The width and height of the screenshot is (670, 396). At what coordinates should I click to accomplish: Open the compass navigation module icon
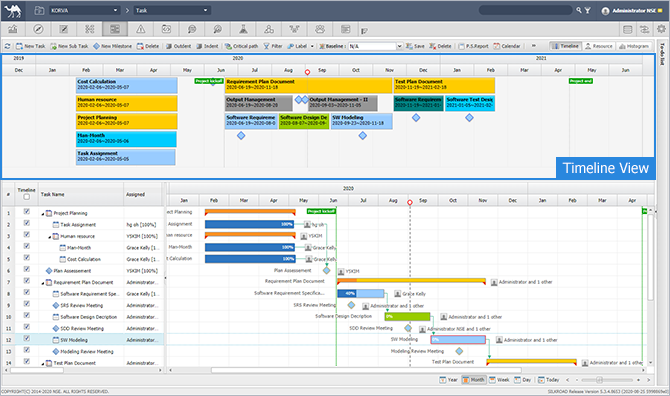click(x=38, y=29)
